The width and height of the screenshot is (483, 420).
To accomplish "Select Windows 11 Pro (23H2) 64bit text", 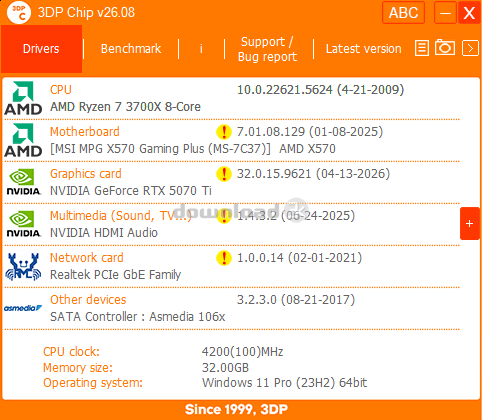I will pos(284,383).
